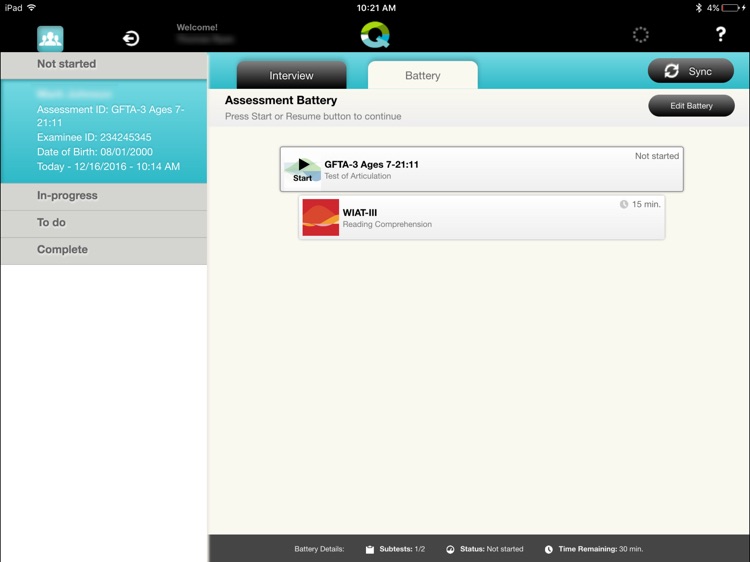Image resolution: width=750 pixels, height=562 pixels.
Task: Tap the Subtests: 1/2 text
Action: 402,549
